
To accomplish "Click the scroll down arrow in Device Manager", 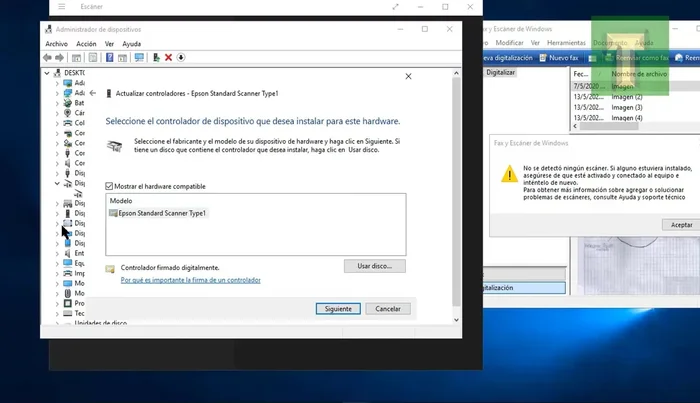I will (x=456, y=320).
